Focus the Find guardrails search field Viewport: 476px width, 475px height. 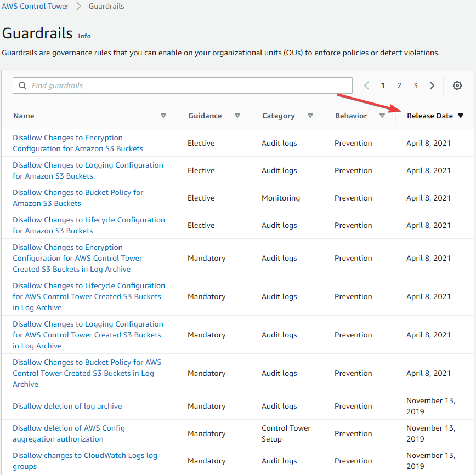183,85
